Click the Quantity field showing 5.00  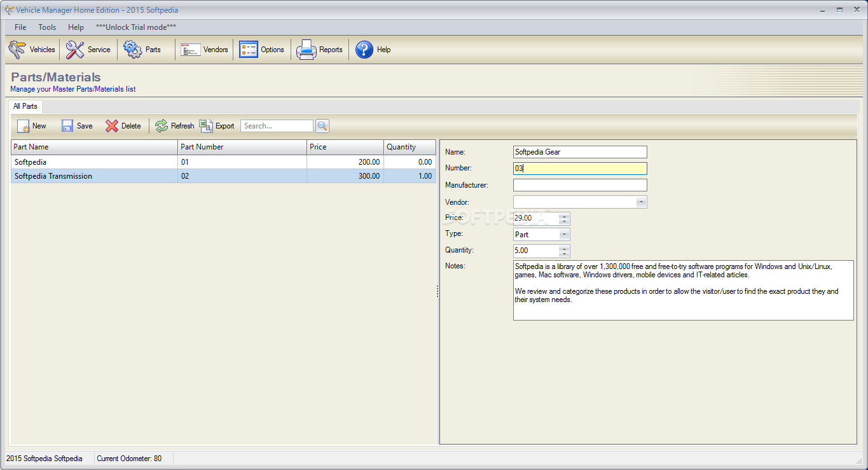click(x=536, y=251)
